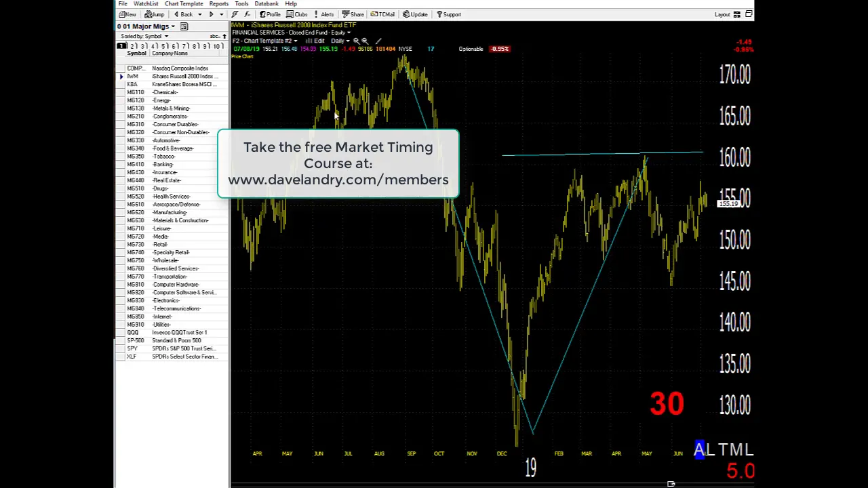The height and width of the screenshot is (488, 868).
Task: Click the Price Chart label
Action: pos(242,56)
